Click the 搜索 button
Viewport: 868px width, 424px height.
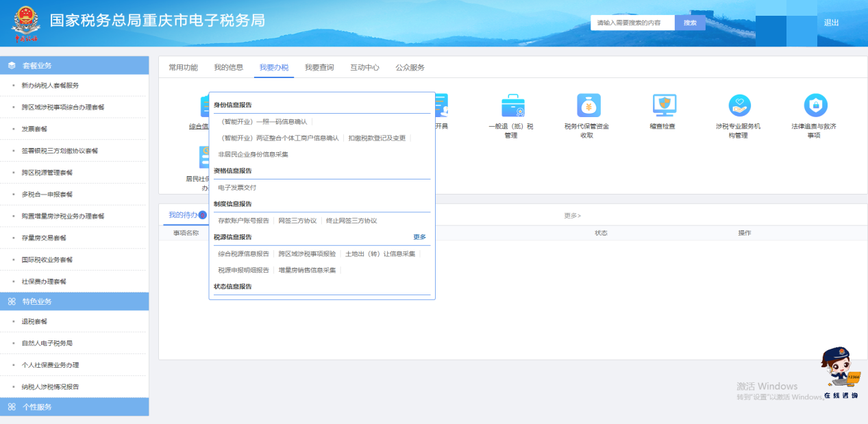(690, 23)
